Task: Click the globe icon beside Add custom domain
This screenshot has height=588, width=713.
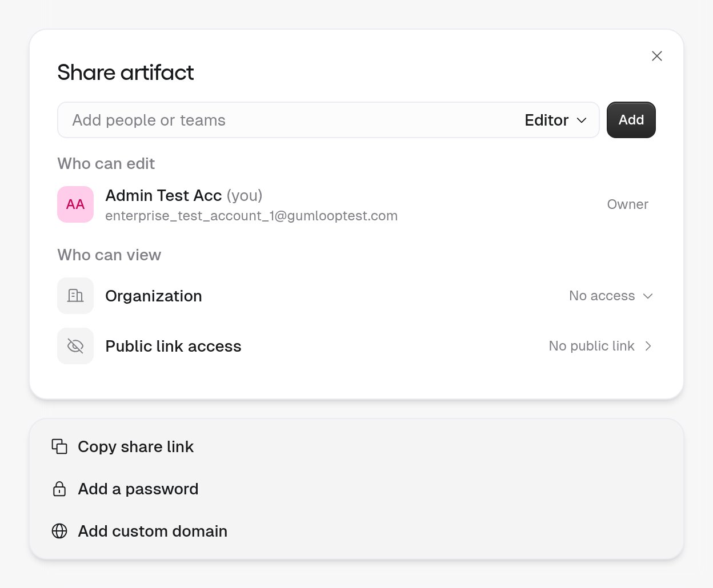Action: tap(59, 531)
